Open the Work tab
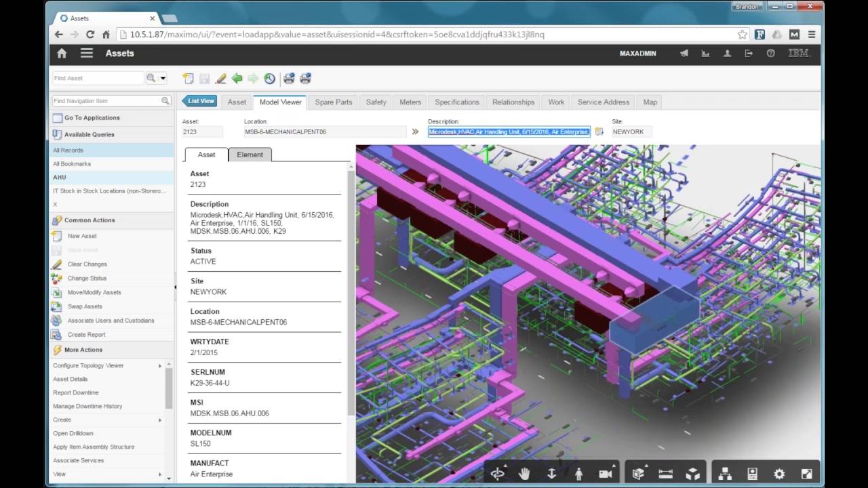Screen dimensions: 868x488 [x=556, y=102]
